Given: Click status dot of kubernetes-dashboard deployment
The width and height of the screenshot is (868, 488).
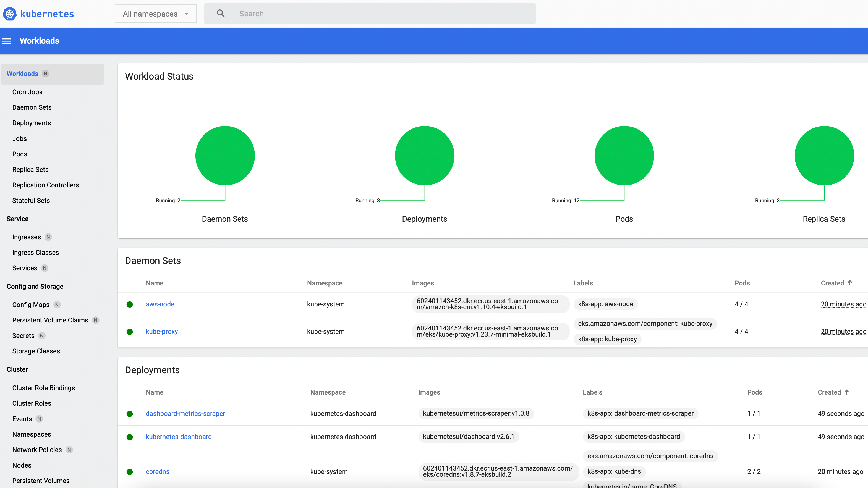Looking at the screenshot, I should coord(130,437).
